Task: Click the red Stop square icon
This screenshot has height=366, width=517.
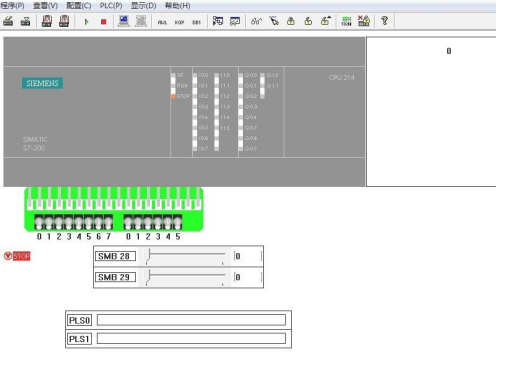Action: [x=103, y=22]
